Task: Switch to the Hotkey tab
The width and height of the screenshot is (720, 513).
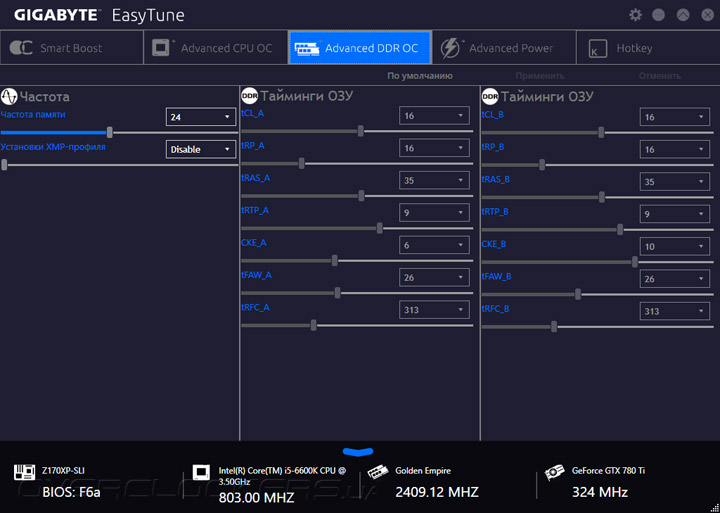Action: click(648, 48)
